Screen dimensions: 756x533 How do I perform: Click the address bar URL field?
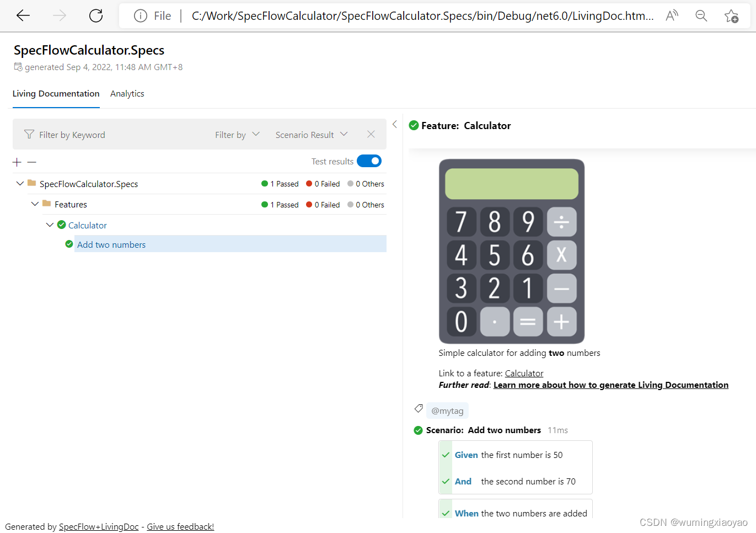422,16
